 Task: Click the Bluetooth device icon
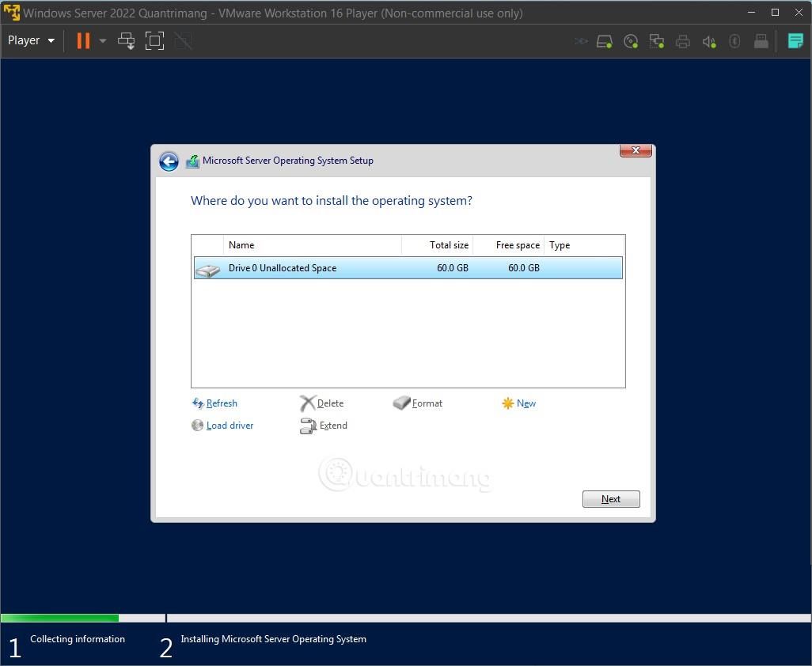coord(734,41)
